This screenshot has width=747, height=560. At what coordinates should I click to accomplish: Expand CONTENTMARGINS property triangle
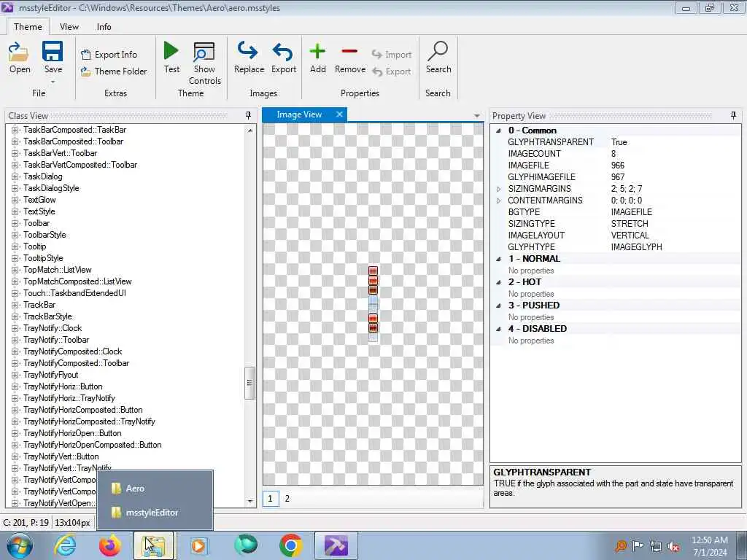click(x=498, y=201)
